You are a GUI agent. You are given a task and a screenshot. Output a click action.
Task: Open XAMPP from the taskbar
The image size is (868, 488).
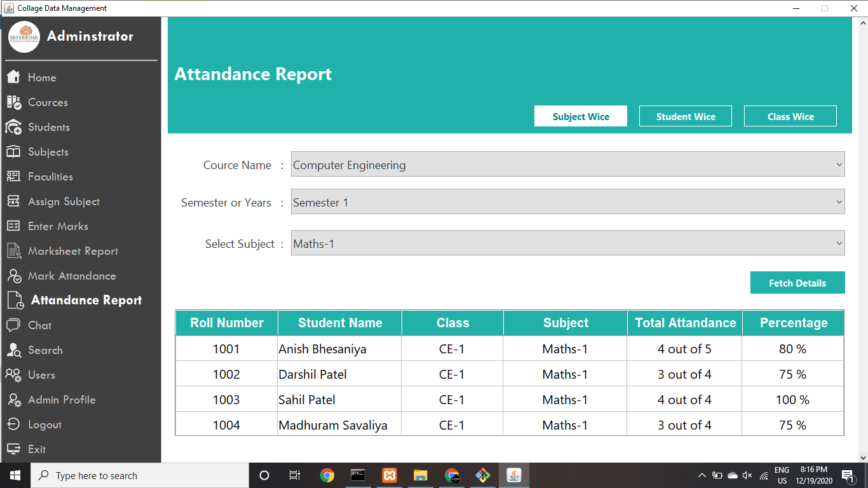[x=390, y=475]
